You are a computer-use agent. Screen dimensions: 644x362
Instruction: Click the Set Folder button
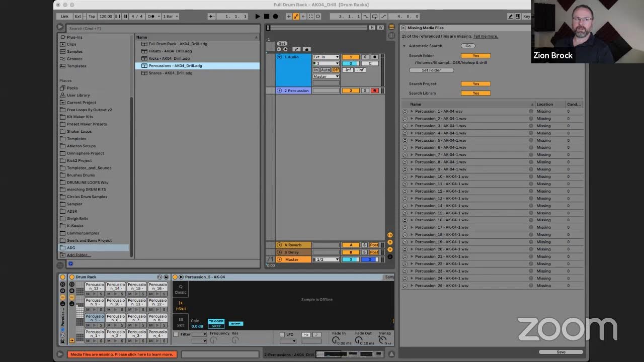pyautogui.click(x=431, y=70)
